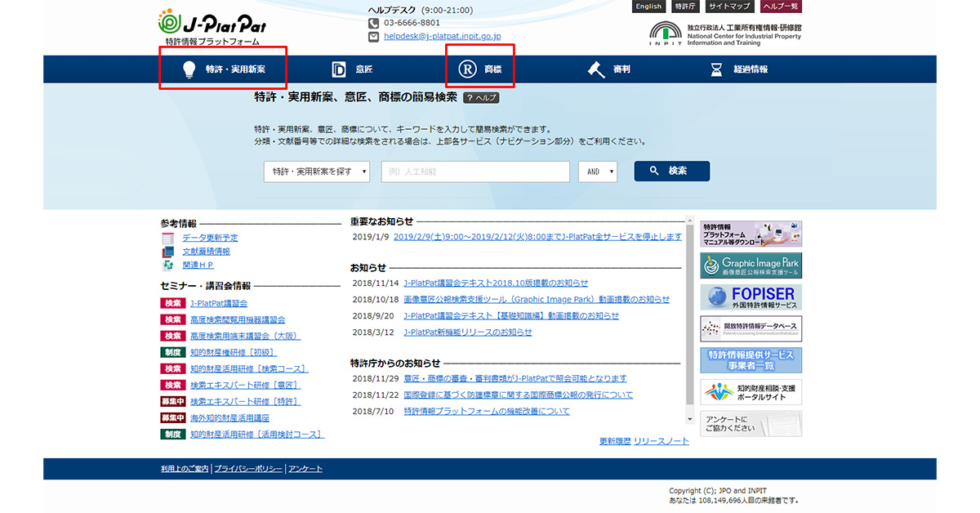Open ヘルプ一覧 at the top
Screen dimensions: 980x513
(x=781, y=7)
